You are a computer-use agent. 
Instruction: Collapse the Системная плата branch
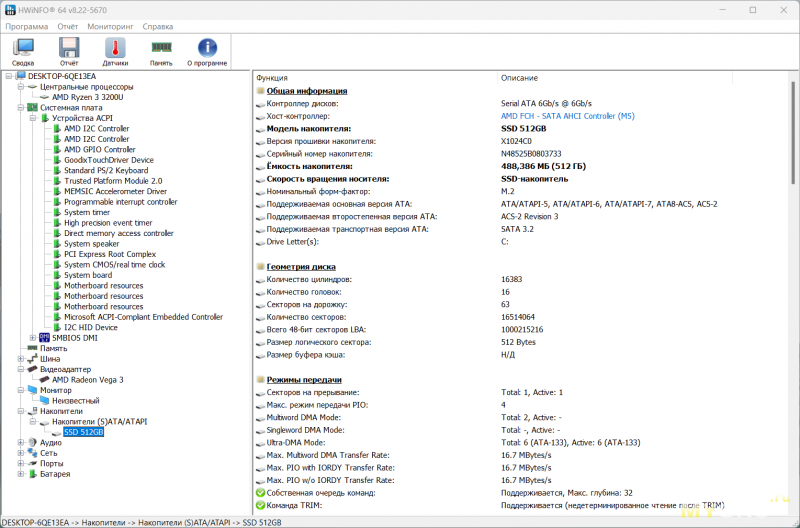click(21, 108)
